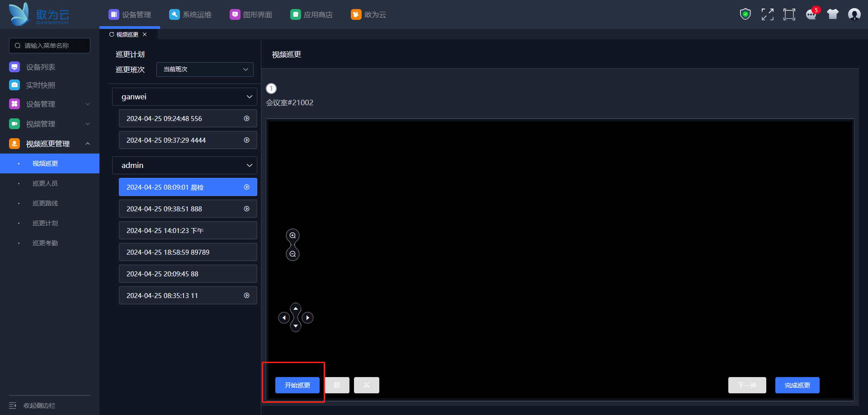
Task: Open the 应用商店 top tab
Action: point(311,14)
